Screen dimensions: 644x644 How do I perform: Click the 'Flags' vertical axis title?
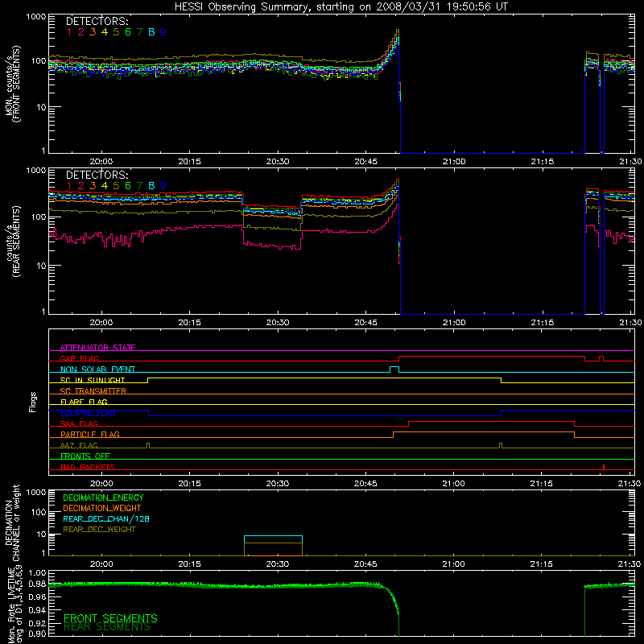[33, 402]
